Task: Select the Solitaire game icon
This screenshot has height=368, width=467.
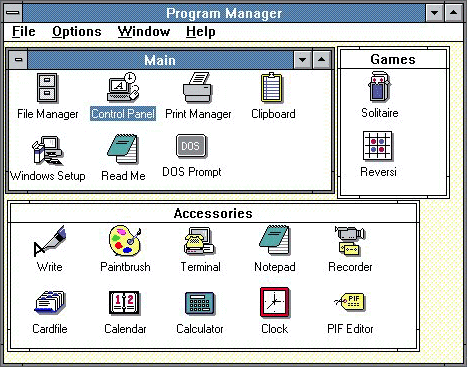Action: tap(379, 87)
